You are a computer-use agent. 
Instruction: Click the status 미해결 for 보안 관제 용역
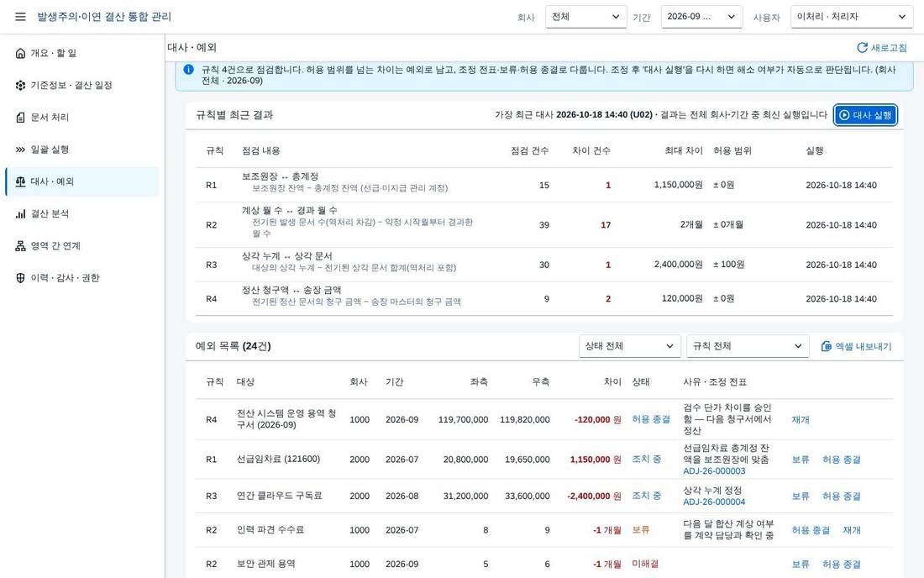coord(645,564)
